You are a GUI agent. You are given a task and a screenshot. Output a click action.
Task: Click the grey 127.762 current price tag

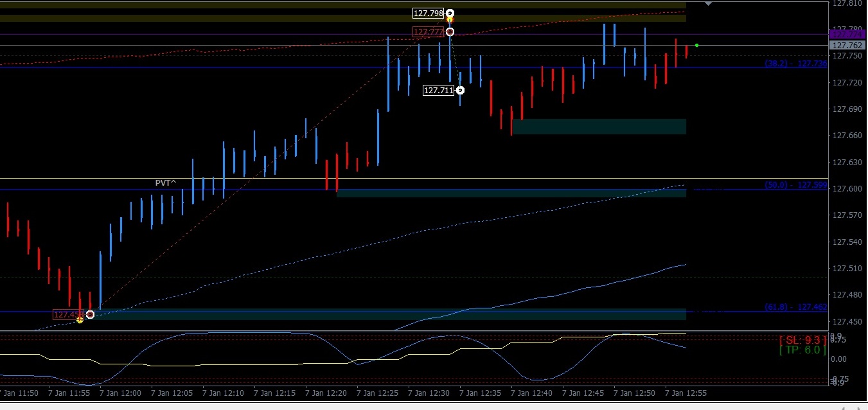pos(847,46)
